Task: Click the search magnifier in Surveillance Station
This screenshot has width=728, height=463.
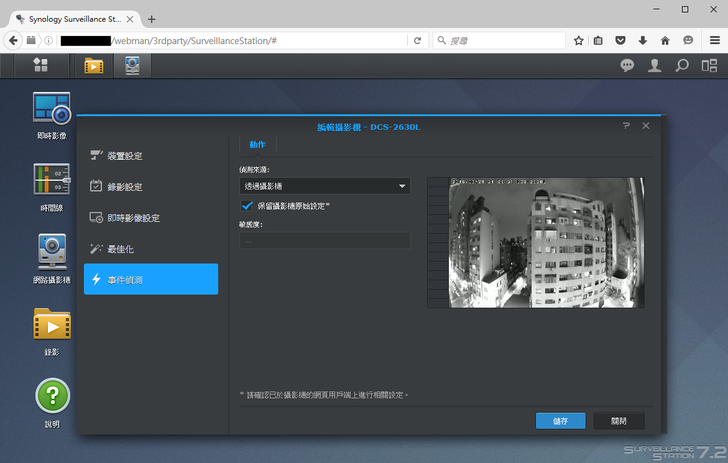Action: 681,66
